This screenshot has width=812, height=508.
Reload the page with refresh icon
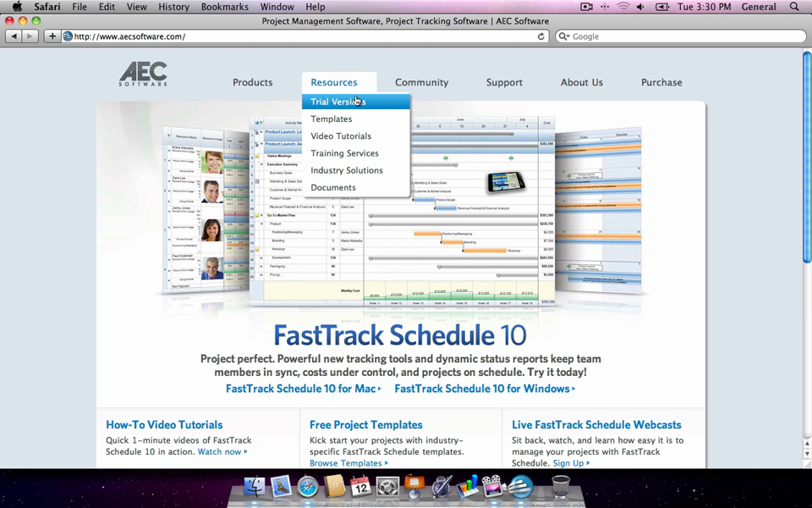540,36
